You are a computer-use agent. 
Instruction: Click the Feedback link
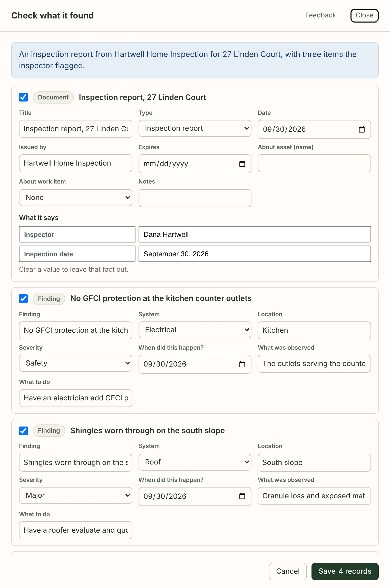click(320, 15)
